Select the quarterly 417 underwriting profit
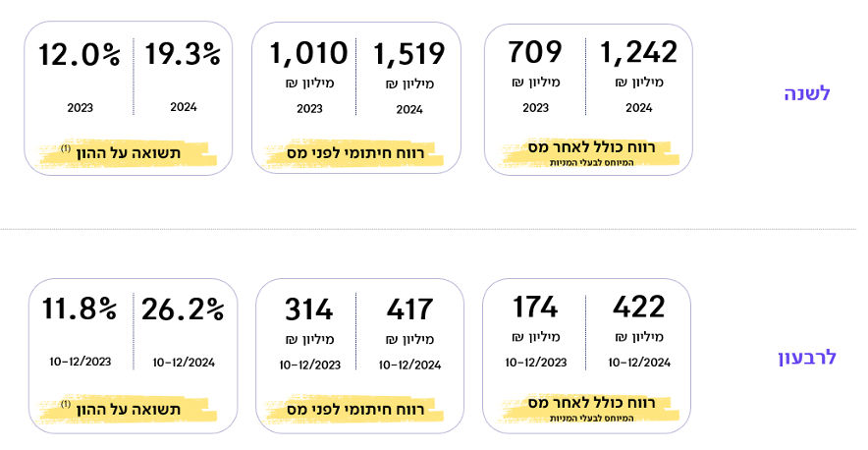Viewport: 868px width, 450px height. (x=409, y=309)
